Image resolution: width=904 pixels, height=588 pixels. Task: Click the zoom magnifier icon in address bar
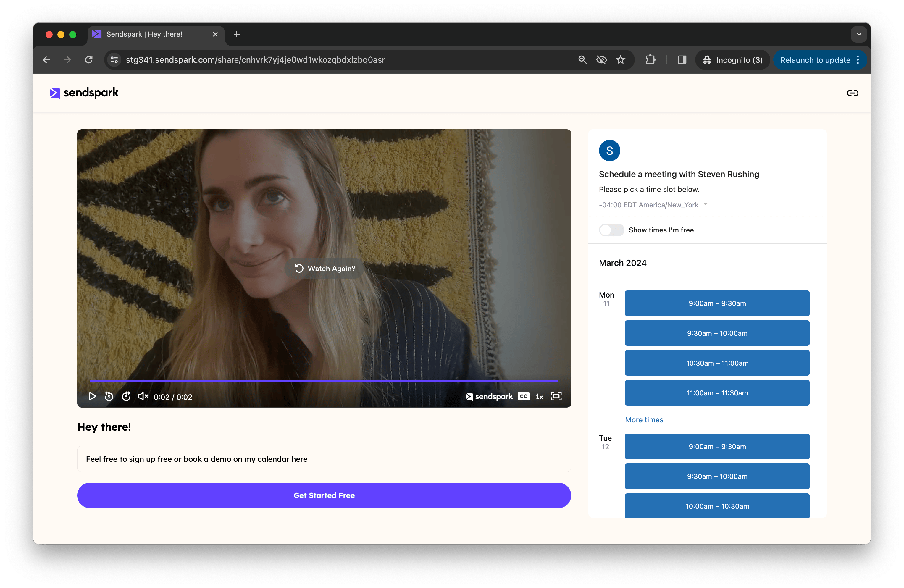(x=582, y=60)
